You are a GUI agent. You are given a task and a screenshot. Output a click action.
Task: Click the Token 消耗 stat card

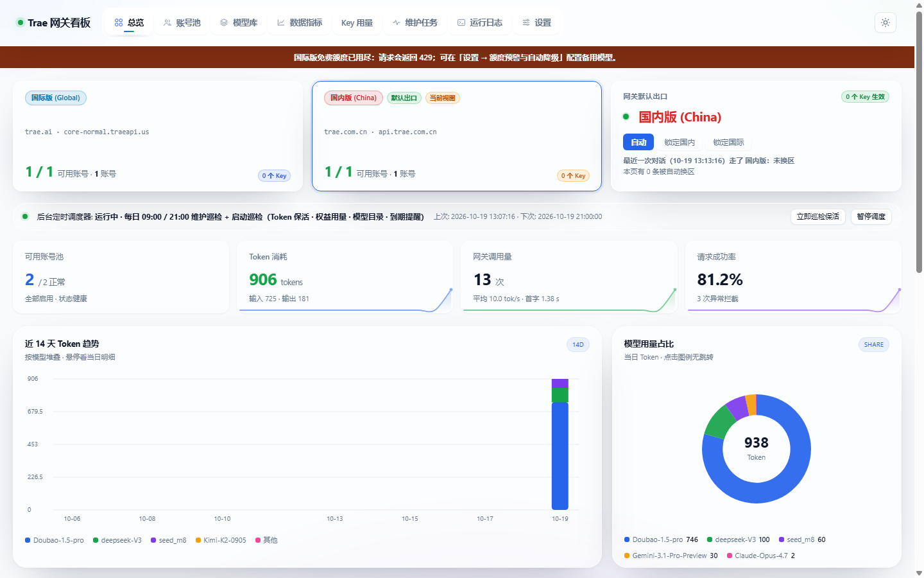345,277
